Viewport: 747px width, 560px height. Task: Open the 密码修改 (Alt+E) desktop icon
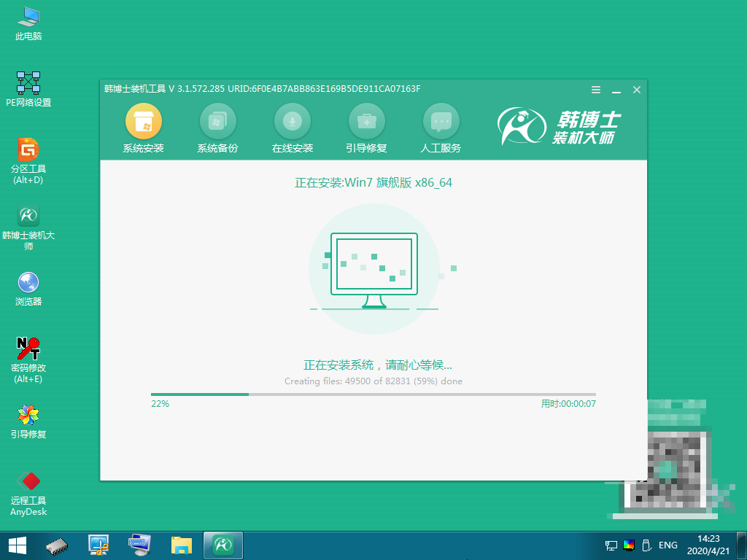coord(28,360)
